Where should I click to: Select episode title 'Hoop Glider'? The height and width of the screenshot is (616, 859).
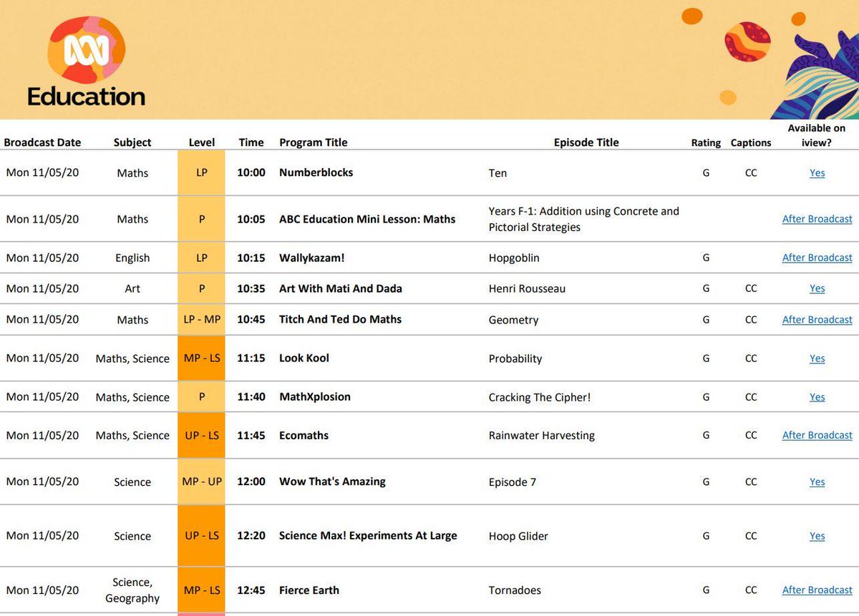click(518, 536)
